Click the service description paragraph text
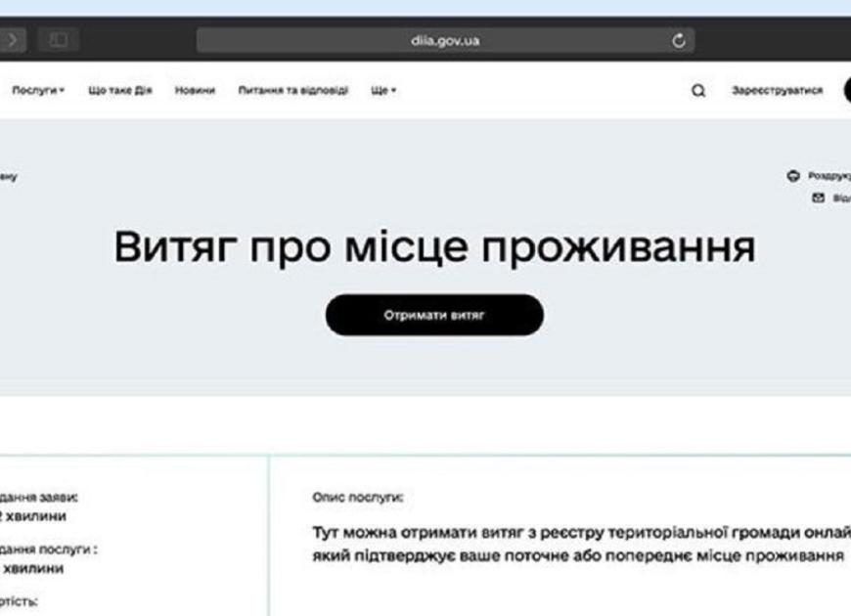Viewport: 851px width, 616px height. click(577, 539)
